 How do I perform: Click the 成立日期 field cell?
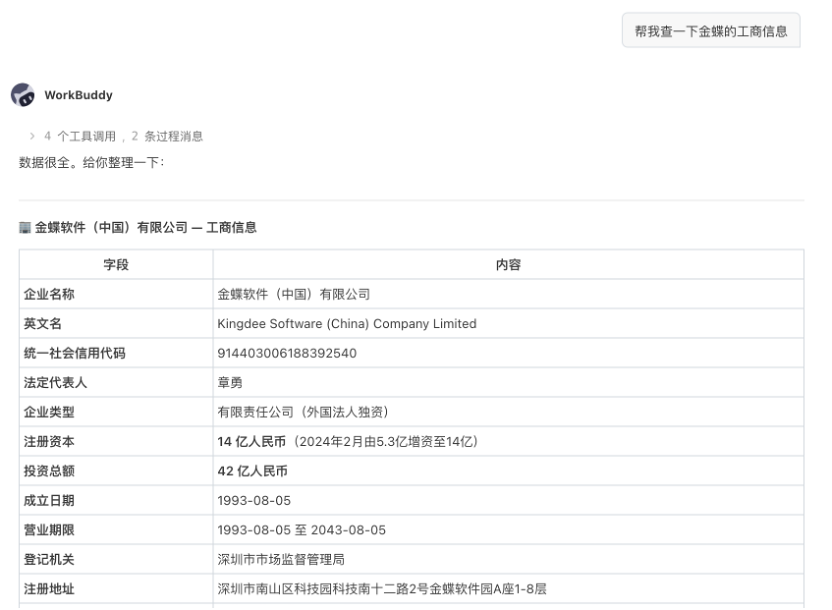click(x=116, y=500)
